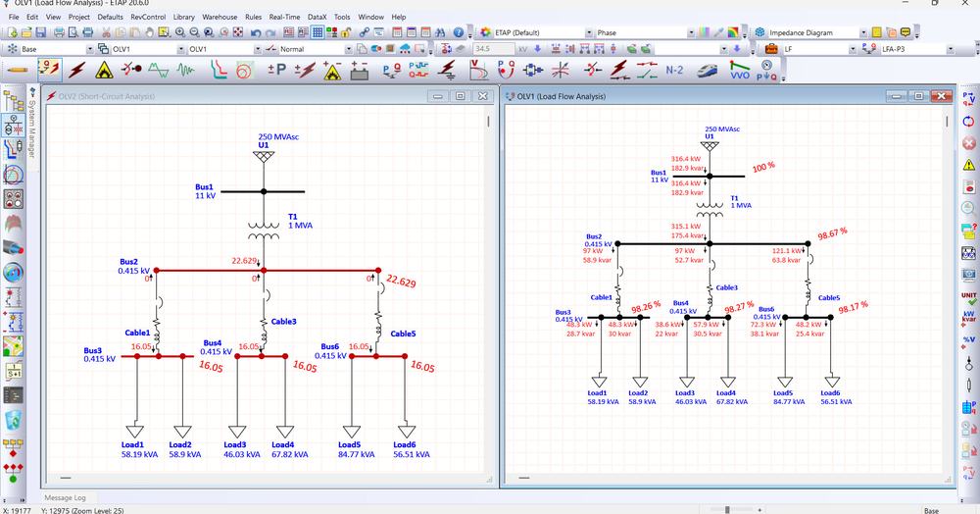Image resolution: width=980 pixels, height=514 pixels.
Task: Open the Warehouse menu
Action: (x=220, y=17)
